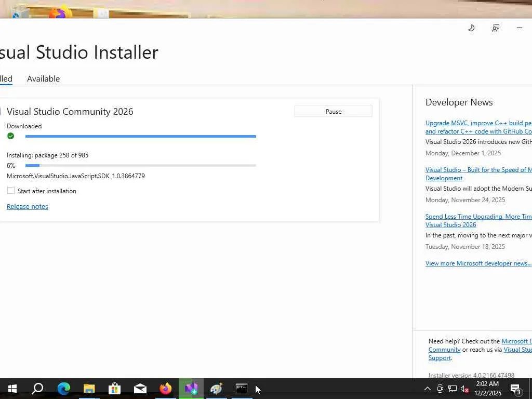Minimize the Visual Studio Installer window
Screen dimensions: 532x399
tap(520, 28)
